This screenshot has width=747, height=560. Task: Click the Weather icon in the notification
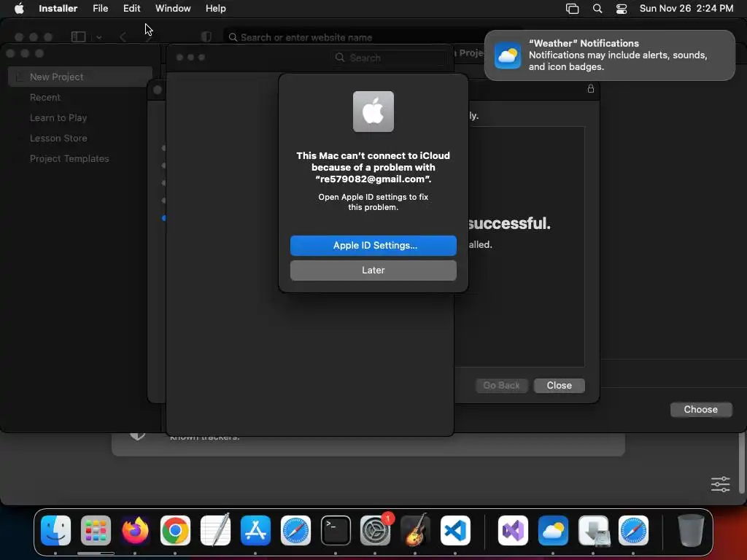coord(508,55)
